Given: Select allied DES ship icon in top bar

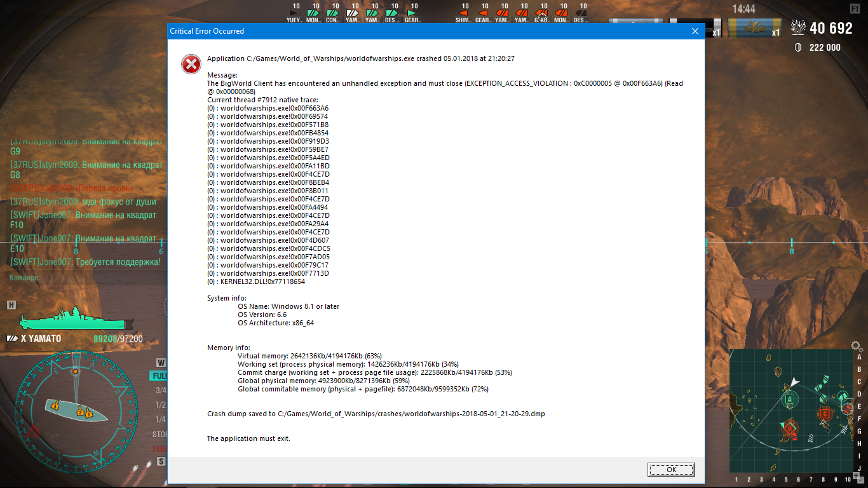Looking at the screenshot, I should (392, 13).
